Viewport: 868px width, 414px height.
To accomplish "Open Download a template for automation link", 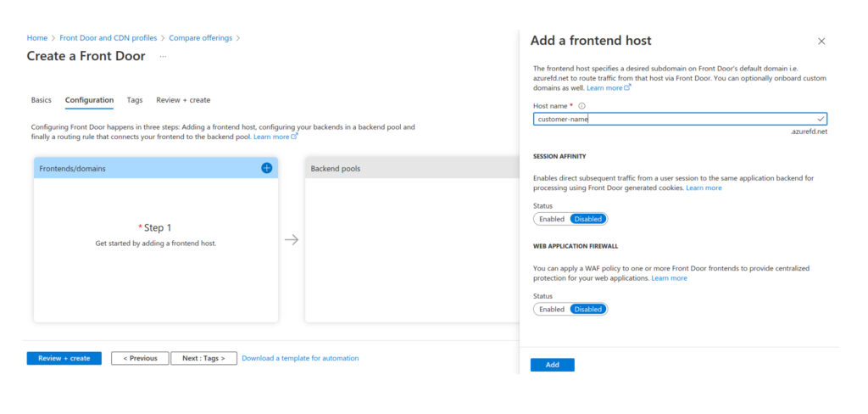I will tap(300, 359).
